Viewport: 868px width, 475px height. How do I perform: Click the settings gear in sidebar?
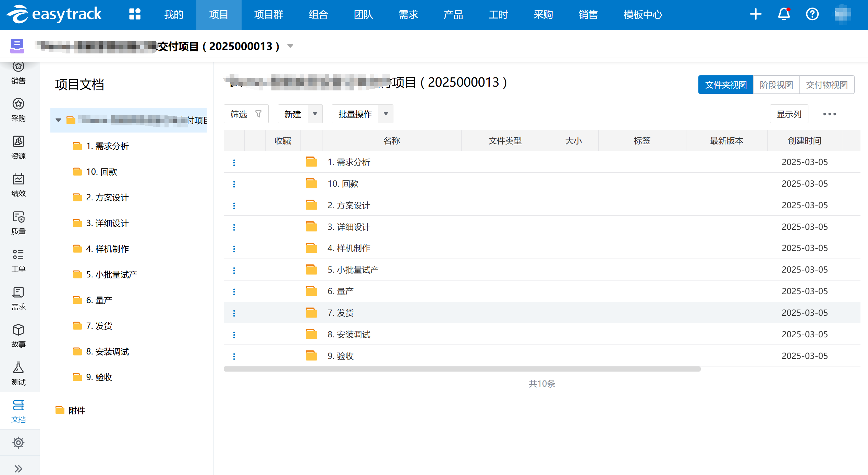(19, 442)
